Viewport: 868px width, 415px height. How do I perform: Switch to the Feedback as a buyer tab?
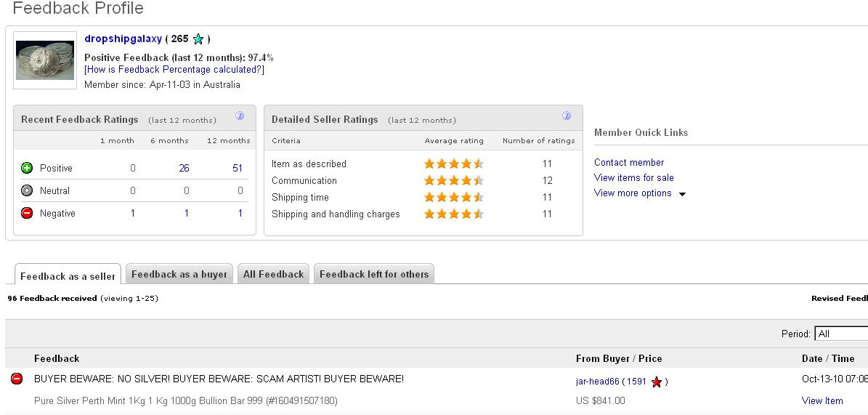(179, 274)
